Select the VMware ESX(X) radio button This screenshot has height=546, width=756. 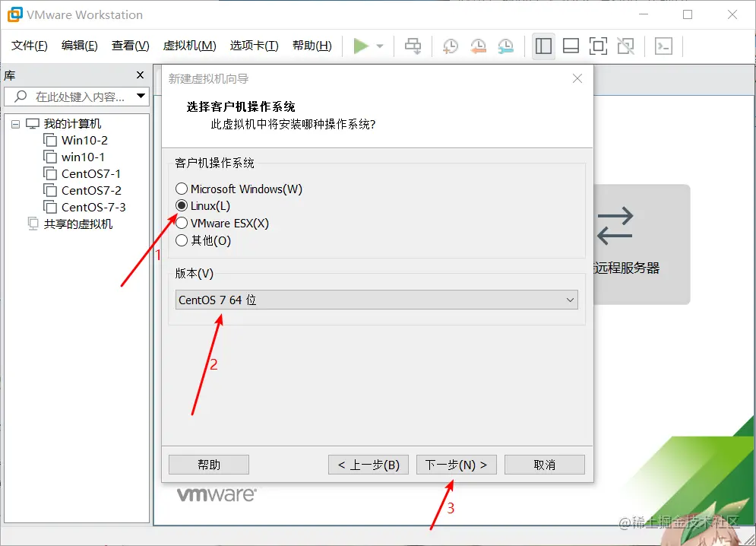[x=182, y=223]
